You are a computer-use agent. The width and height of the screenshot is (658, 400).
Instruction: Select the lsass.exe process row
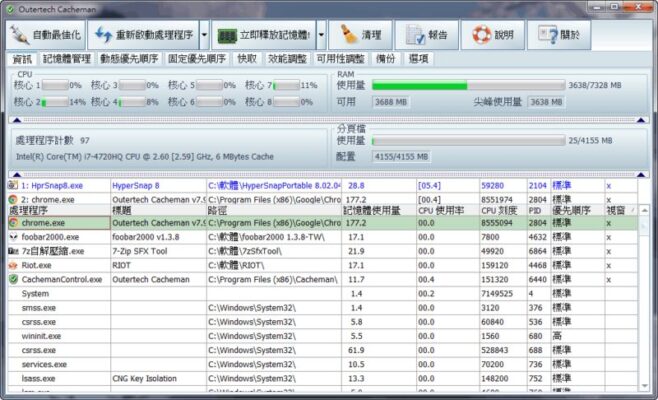[x=322, y=379]
